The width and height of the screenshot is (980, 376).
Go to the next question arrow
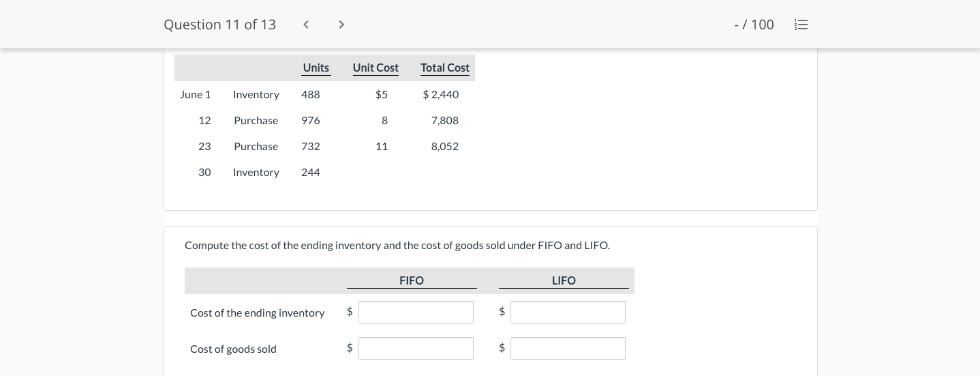tap(341, 25)
